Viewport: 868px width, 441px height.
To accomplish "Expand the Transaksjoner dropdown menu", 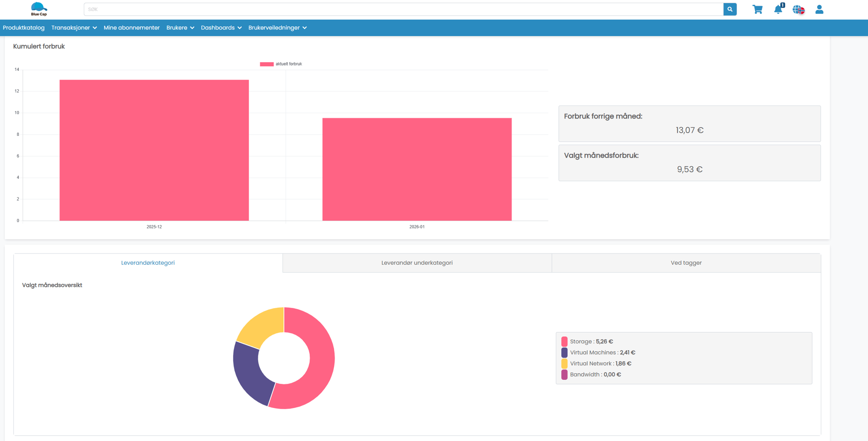I will [74, 28].
